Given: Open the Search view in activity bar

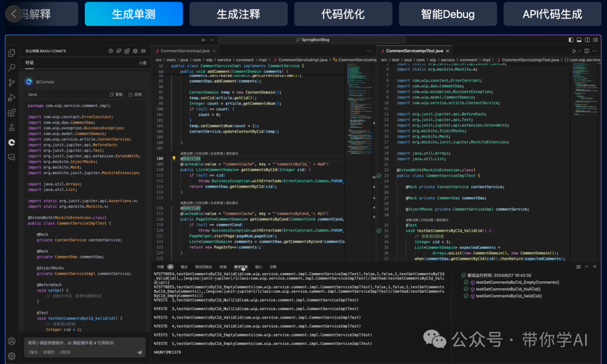Looking at the screenshot, I should pos(12,68).
